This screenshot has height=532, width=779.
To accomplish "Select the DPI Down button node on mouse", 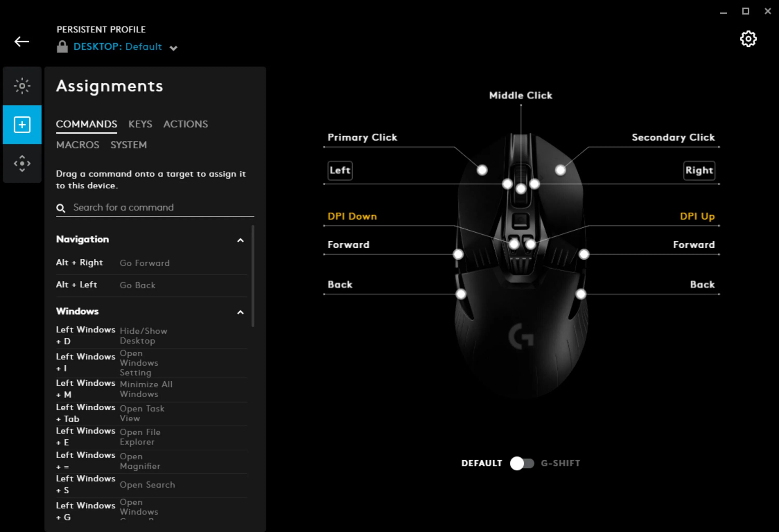I will pos(514,244).
